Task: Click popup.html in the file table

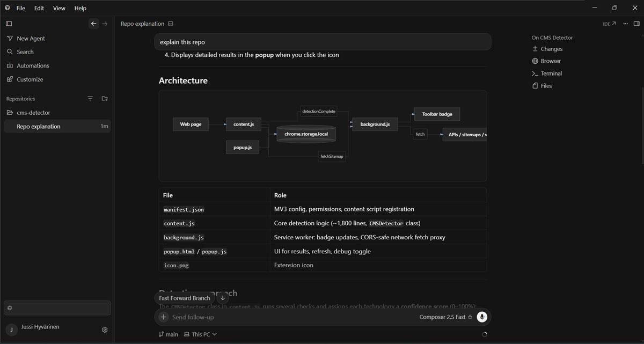Action: coord(178,251)
